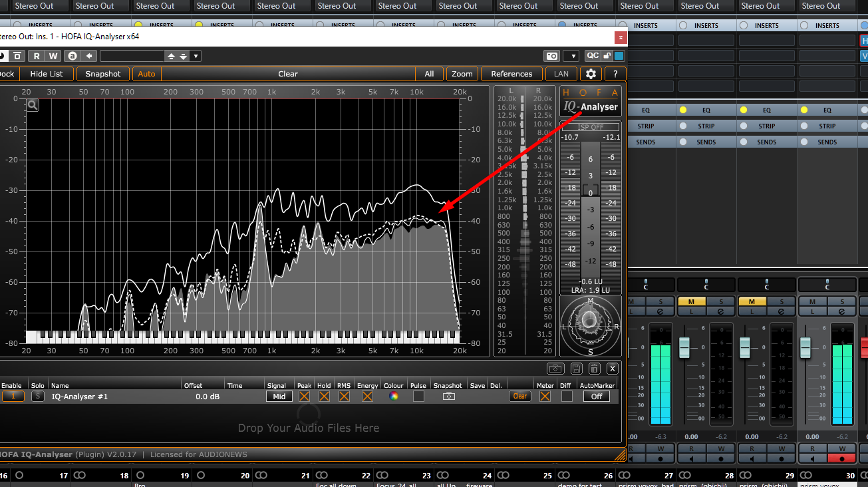Click the wide Clear button in the toolbar
The height and width of the screenshot is (487, 868).
pos(288,74)
